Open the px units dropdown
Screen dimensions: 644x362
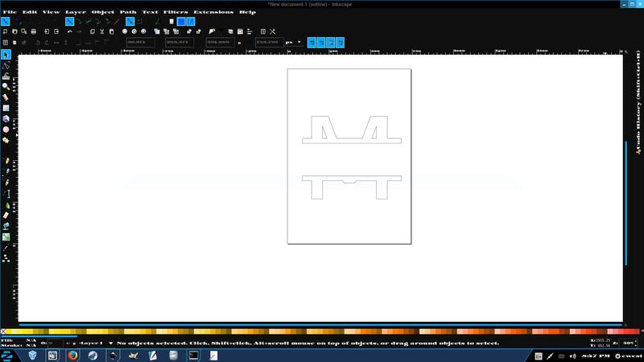pyautogui.click(x=294, y=43)
